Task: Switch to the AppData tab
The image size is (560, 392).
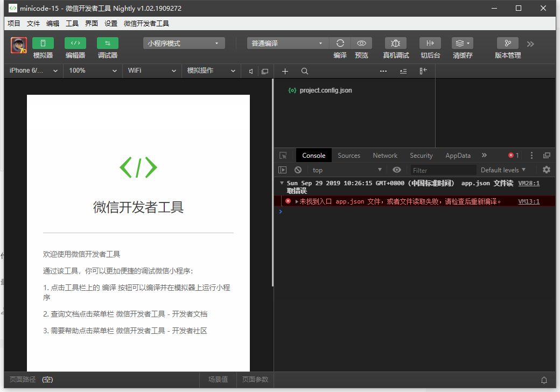Action: (x=458, y=155)
